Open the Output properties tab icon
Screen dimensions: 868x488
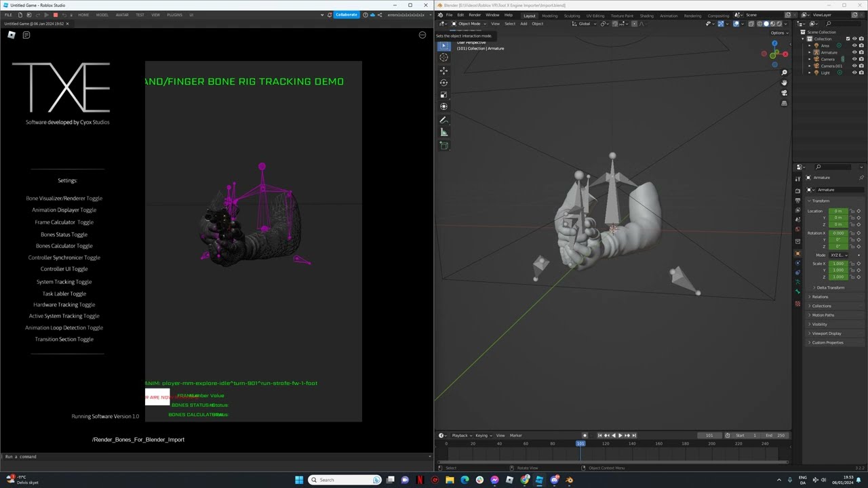pos(797,201)
